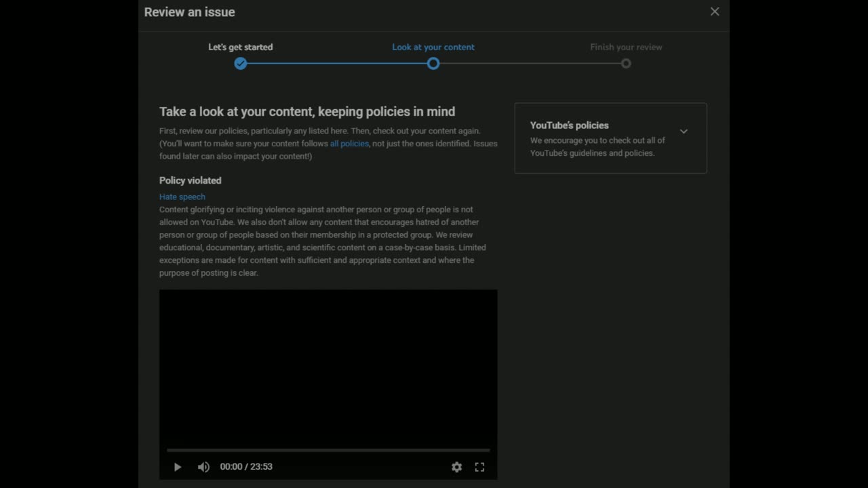Expand the YouTube's policies panel chevron
Viewport: 868px width, 488px height.
click(x=684, y=131)
